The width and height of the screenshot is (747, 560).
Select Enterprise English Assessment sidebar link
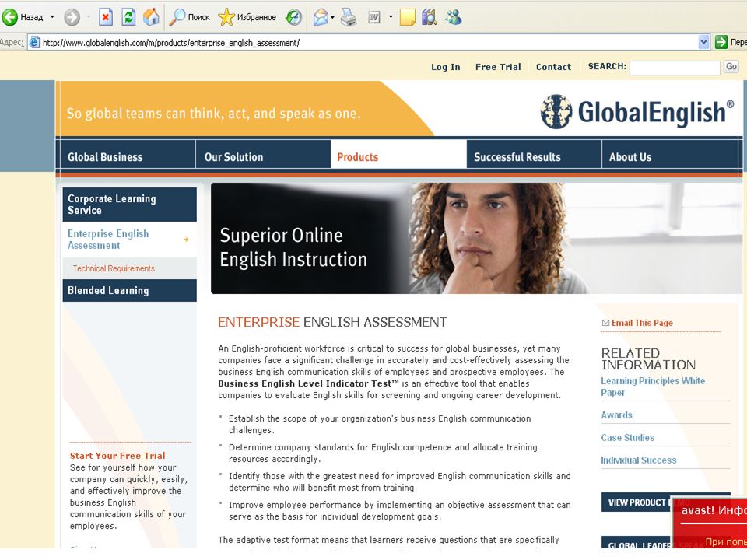click(x=108, y=240)
